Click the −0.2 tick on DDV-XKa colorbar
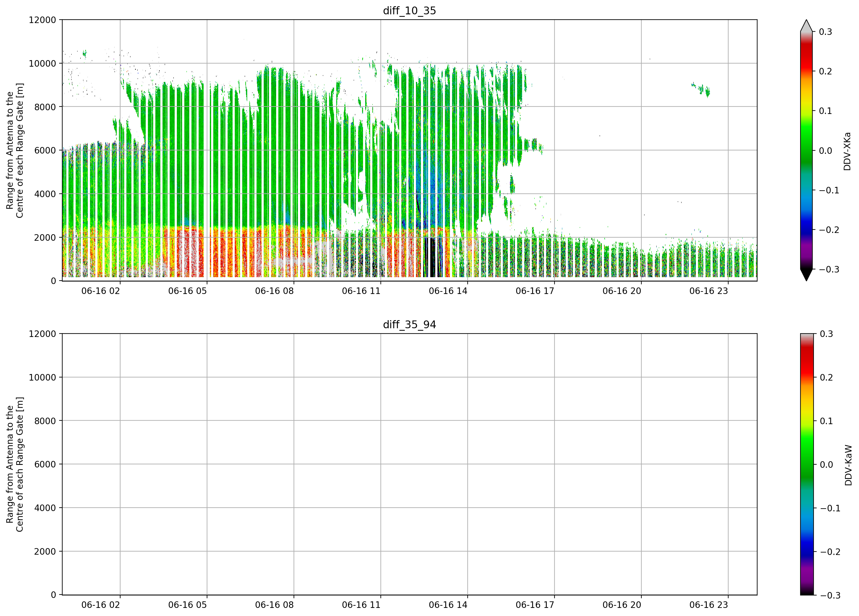Image resolution: width=859 pixels, height=616 pixels. point(829,230)
